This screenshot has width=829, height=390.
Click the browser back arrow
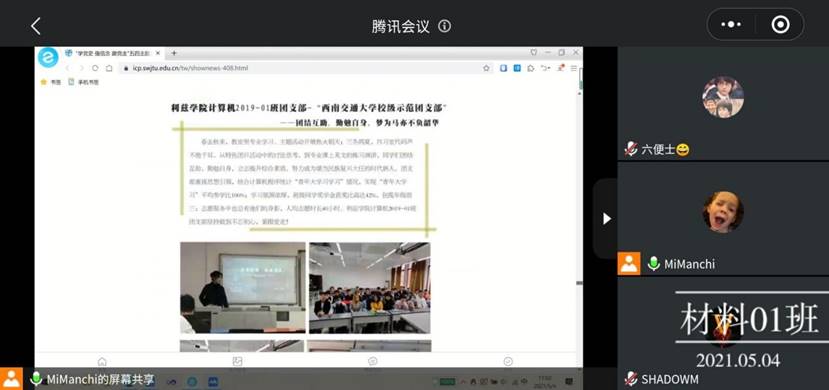(67, 68)
